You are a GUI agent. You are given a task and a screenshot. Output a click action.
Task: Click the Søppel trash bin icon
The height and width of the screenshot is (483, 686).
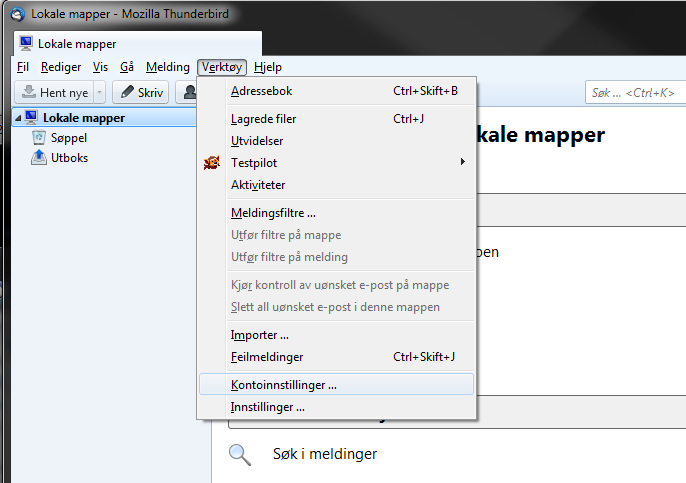coord(39,137)
